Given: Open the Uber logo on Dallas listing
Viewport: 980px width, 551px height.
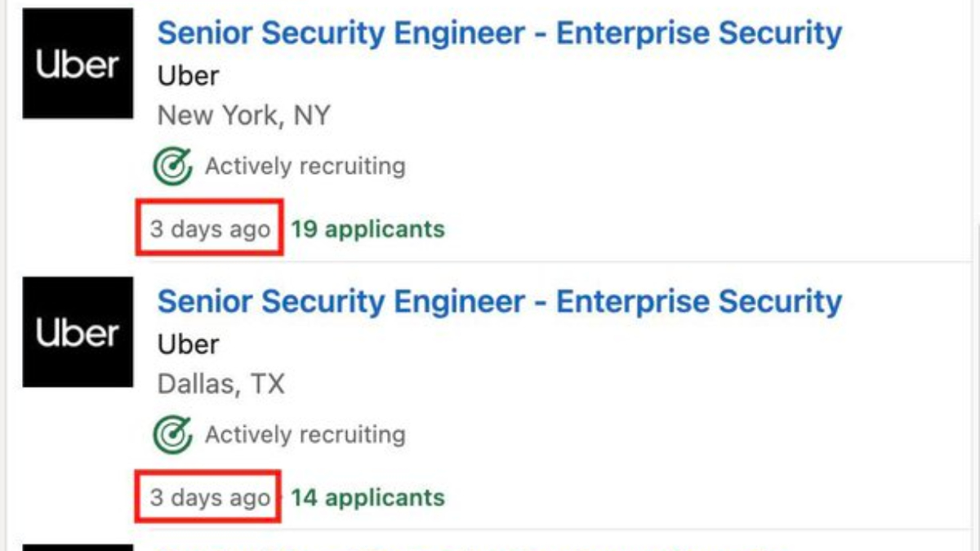Looking at the screenshot, I should click(x=78, y=331).
